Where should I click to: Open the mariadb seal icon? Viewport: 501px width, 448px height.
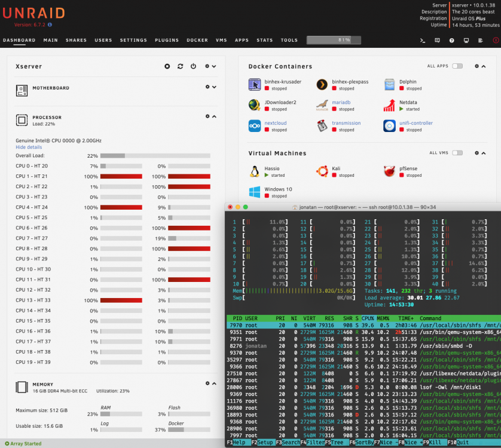click(x=322, y=105)
